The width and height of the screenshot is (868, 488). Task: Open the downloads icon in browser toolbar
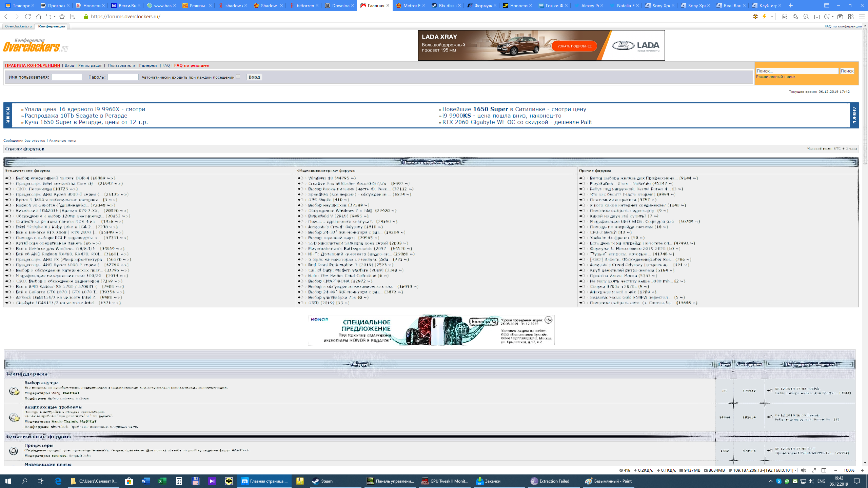817,17
